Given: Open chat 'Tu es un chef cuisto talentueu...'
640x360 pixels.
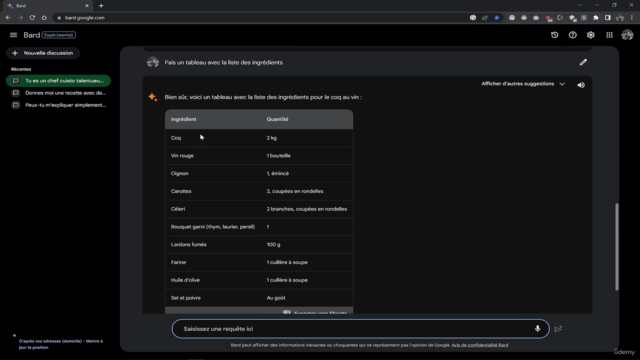Looking at the screenshot, I should click(58, 81).
